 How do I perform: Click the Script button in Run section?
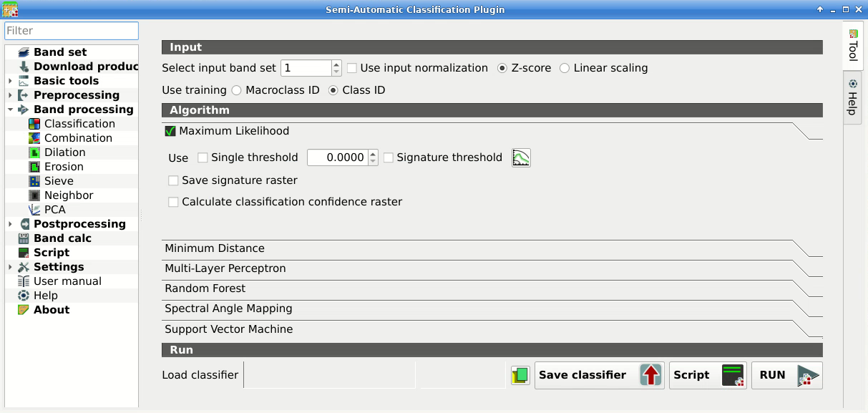pyautogui.click(x=708, y=375)
